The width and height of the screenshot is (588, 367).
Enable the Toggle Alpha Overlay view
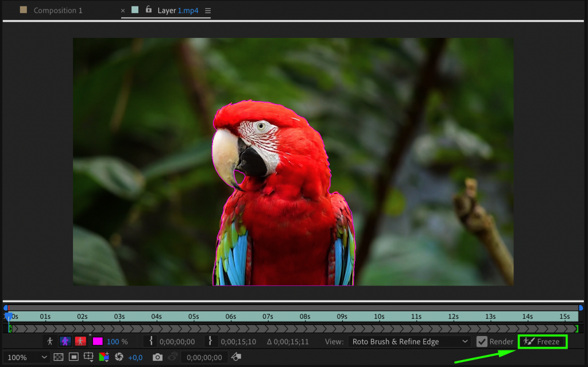(x=80, y=341)
